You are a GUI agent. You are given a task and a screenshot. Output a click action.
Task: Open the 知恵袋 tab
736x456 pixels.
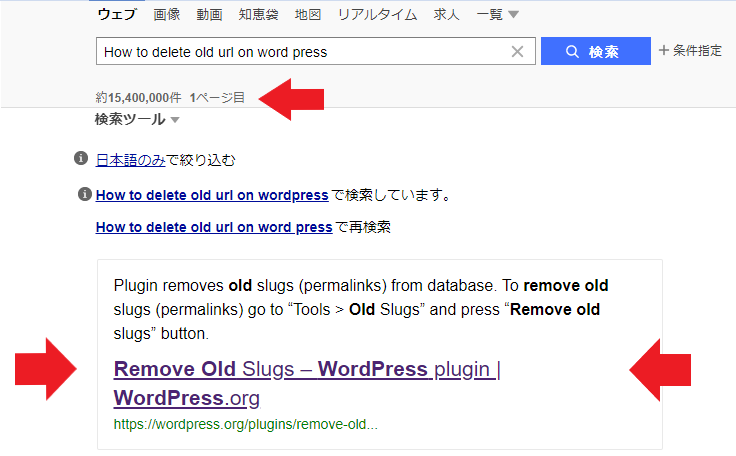click(x=258, y=15)
